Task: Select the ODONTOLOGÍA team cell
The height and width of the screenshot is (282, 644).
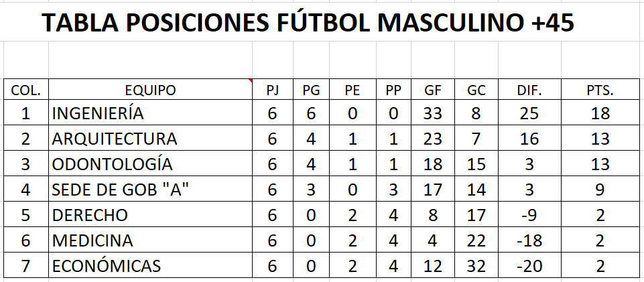Action: (150, 163)
